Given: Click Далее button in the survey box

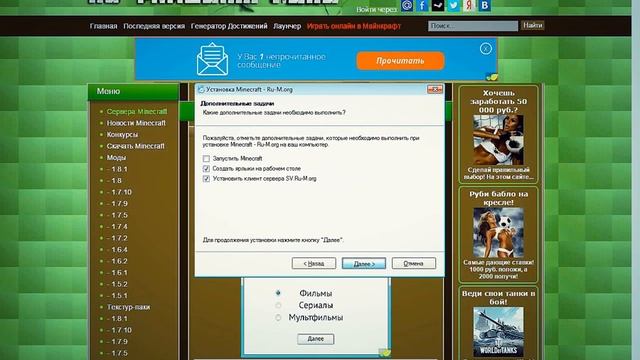Looking at the screenshot, I should click(x=316, y=339).
